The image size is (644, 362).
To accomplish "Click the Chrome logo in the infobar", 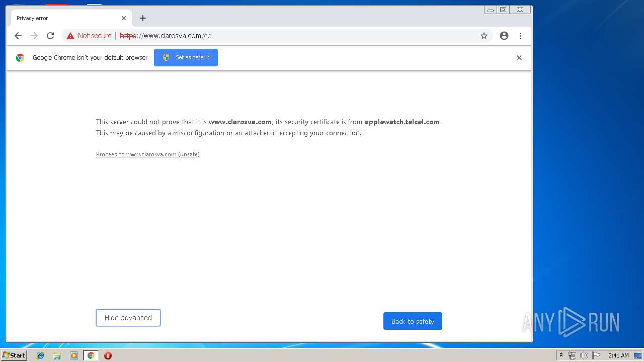I will pos(20,58).
